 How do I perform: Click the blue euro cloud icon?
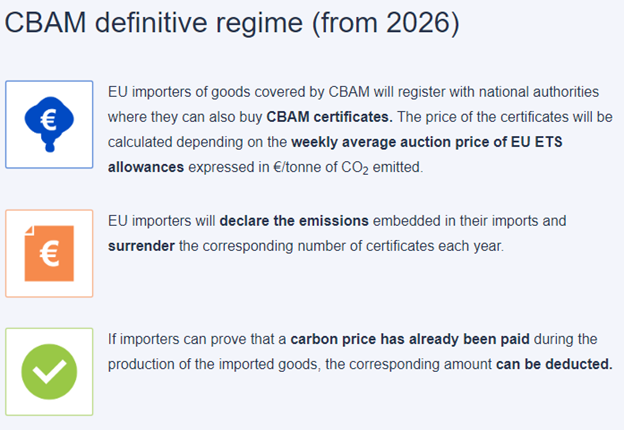49,124
